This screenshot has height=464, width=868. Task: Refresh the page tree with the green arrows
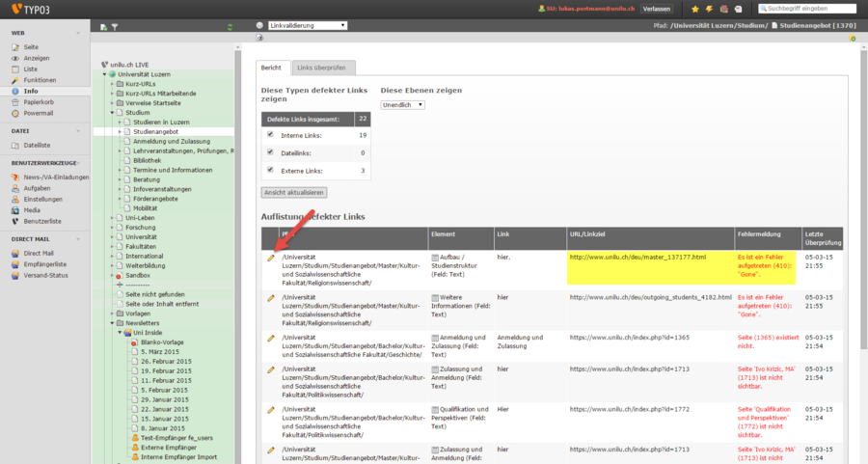230,27
